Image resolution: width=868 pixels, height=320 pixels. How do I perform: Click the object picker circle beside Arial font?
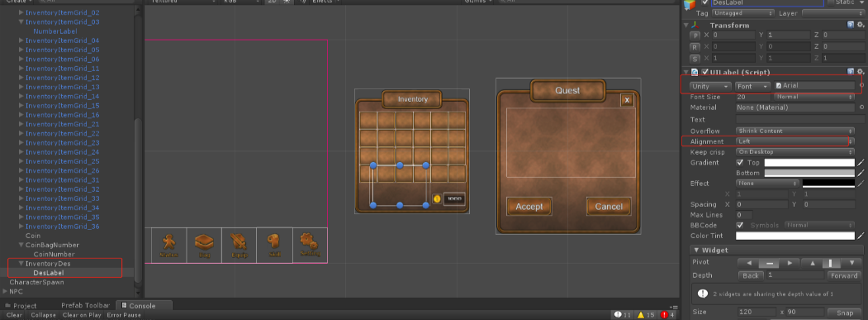click(861, 85)
